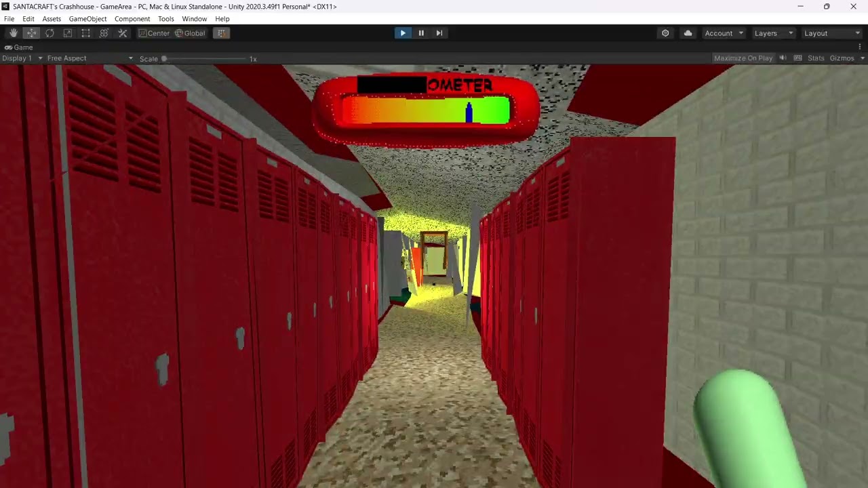Adjust the Game view Scale slider
Viewport: 868px width, 488px height.
coord(203,59)
